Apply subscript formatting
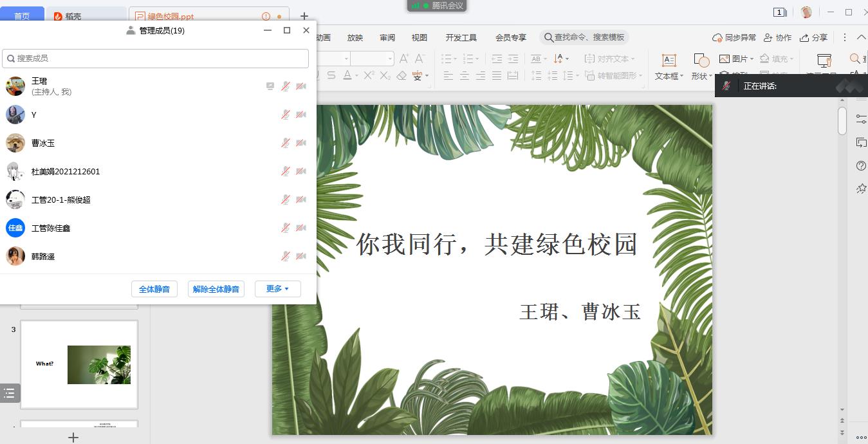 pos(385,75)
